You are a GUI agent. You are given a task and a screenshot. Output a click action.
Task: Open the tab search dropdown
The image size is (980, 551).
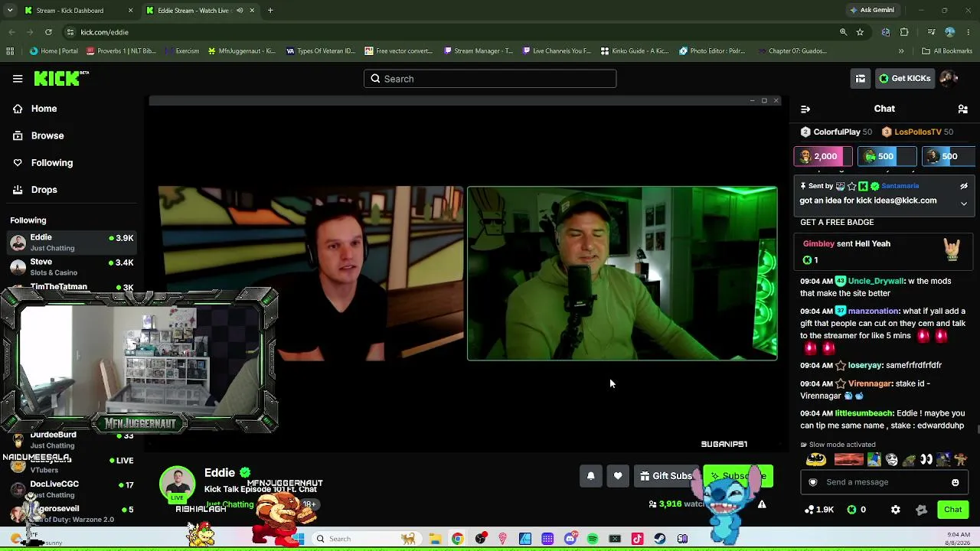coord(10,11)
